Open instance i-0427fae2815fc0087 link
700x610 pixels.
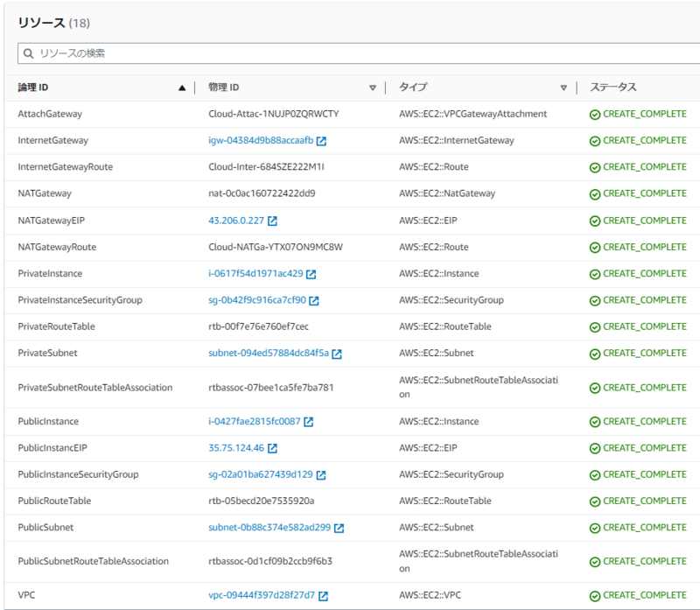[x=255, y=421]
